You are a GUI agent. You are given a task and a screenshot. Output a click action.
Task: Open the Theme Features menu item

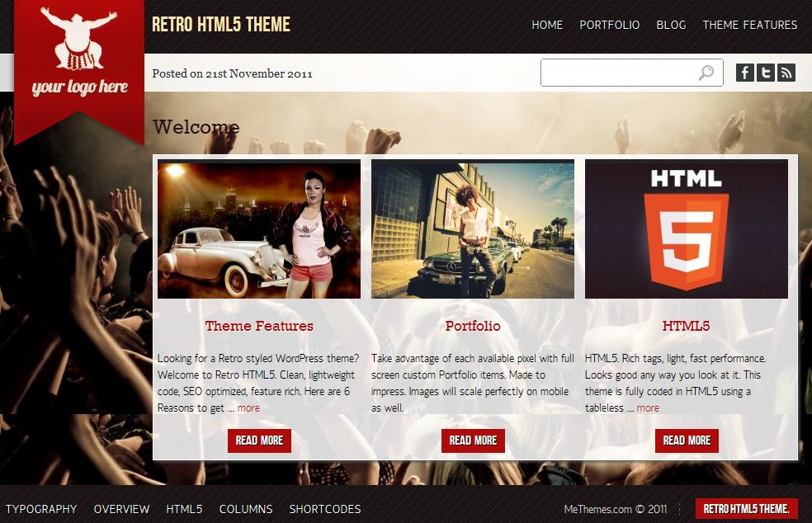pos(750,25)
